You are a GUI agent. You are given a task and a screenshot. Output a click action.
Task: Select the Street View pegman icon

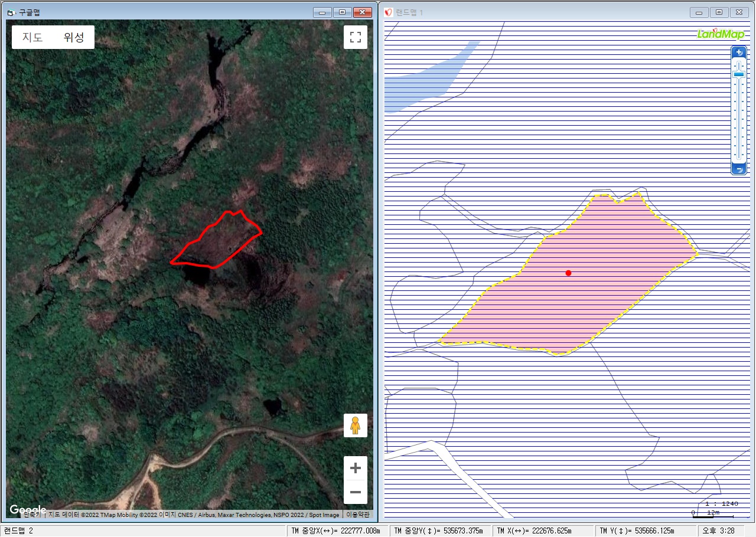coord(356,425)
